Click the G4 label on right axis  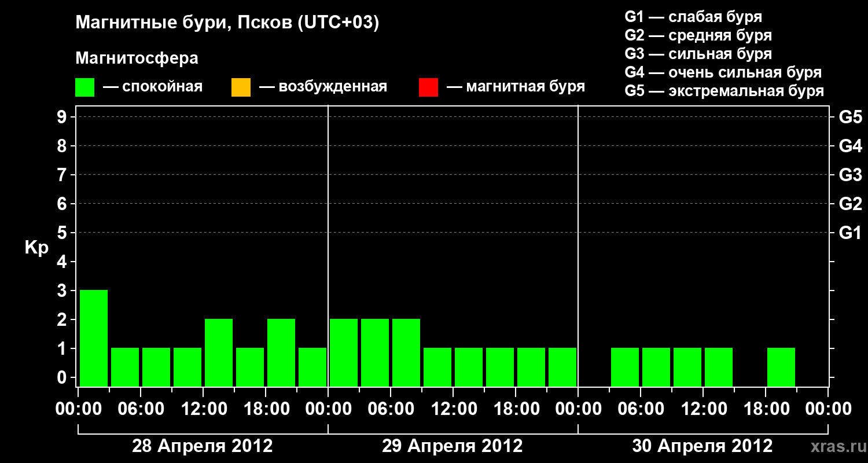[851, 146]
